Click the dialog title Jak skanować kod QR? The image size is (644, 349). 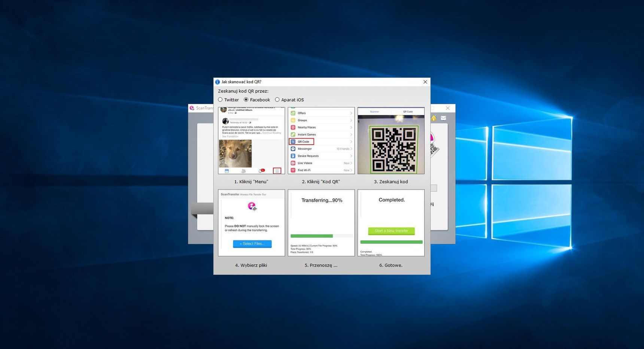(241, 82)
